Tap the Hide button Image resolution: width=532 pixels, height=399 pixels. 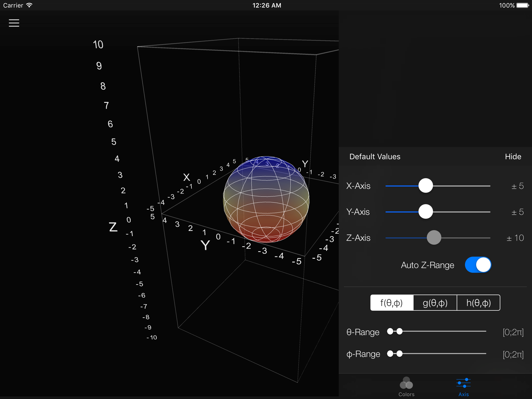(x=513, y=157)
